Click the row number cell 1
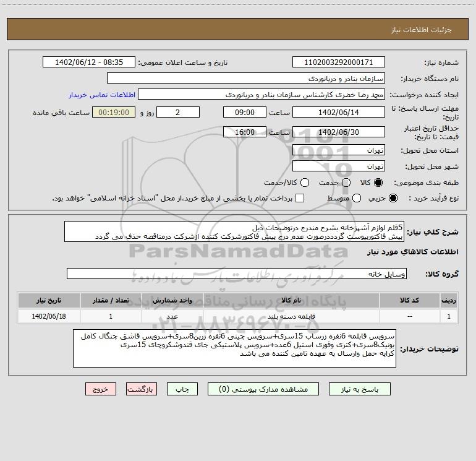 pyautogui.click(x=449, y=316)
